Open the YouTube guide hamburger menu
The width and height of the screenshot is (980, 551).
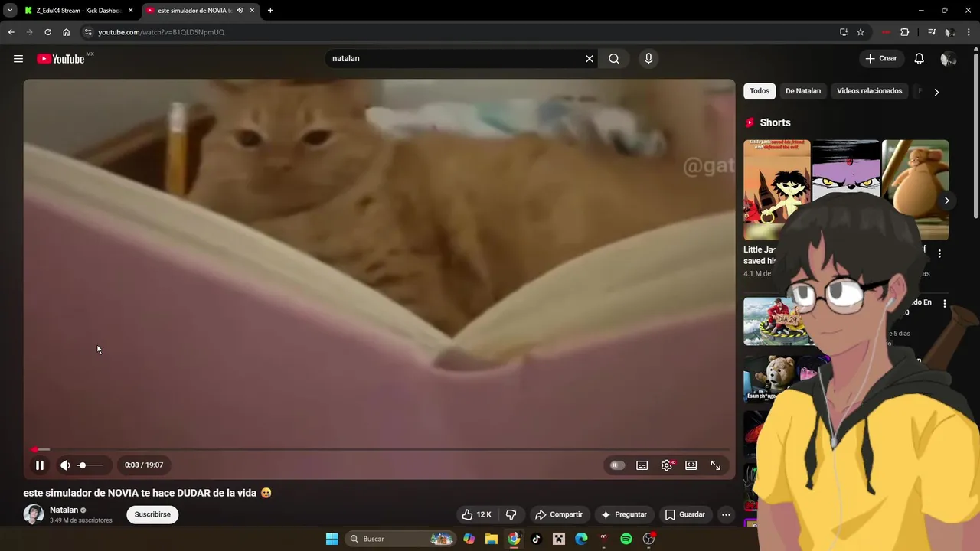pyautogui.click(x=18, y=59)
